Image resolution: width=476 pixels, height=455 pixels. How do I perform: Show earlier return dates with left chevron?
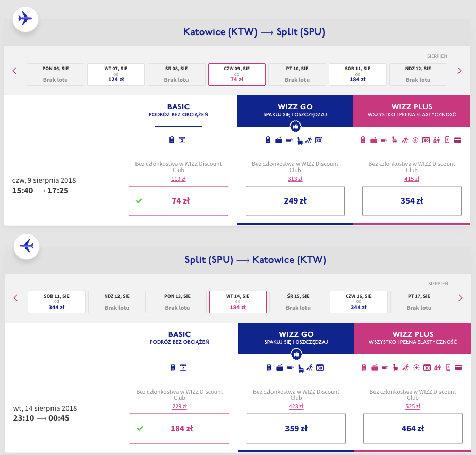point(15,298)
